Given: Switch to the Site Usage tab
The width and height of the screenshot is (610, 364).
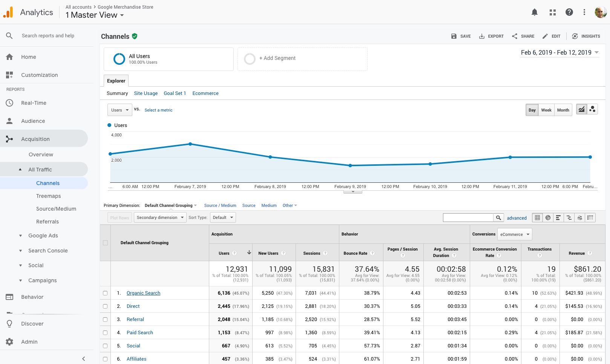Looking at the screenshot, I should 146,93.
